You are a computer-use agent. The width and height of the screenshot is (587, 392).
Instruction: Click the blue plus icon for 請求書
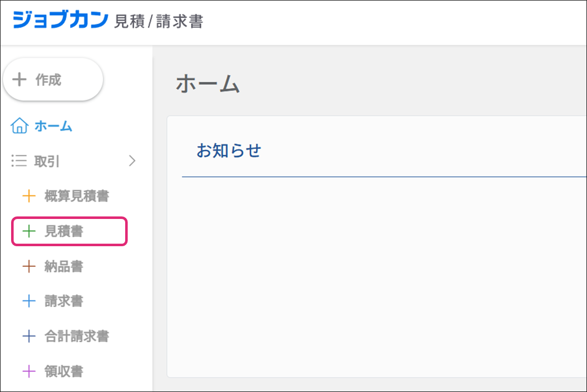pos(29,301)
